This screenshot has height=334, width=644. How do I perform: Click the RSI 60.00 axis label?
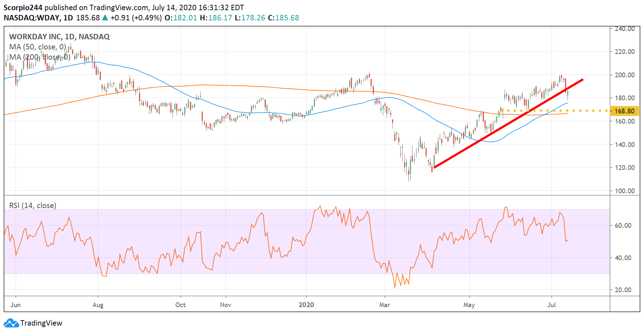pos(623,226)
